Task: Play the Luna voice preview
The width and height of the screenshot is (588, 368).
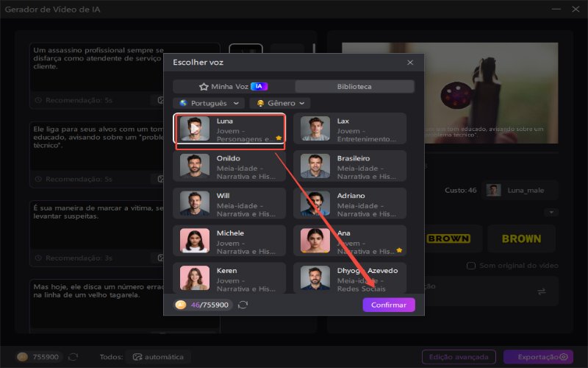Action: pyautogui.click(x=194, y=128)
